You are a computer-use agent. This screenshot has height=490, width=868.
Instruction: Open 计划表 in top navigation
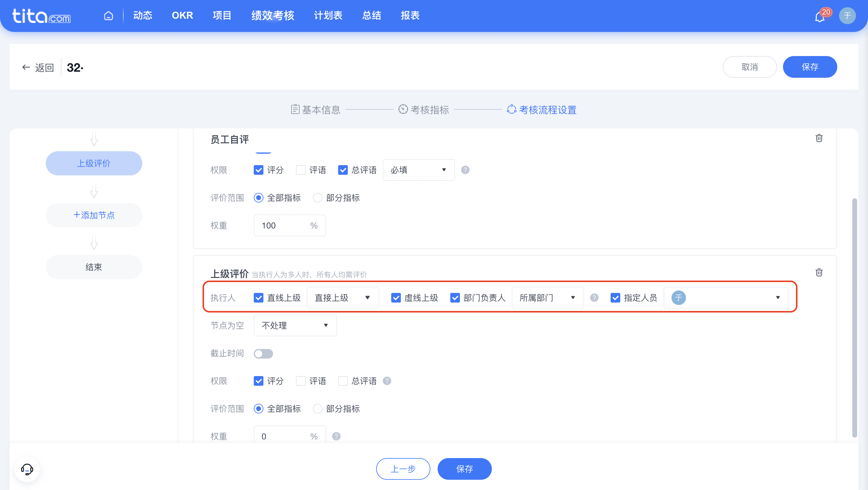tap(328, 15)
